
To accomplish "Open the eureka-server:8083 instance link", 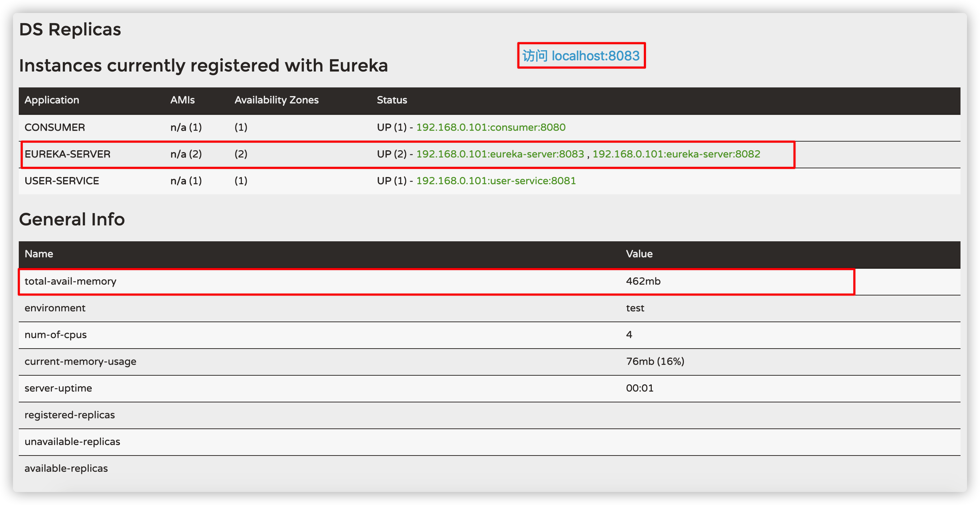I will (499, 154).
